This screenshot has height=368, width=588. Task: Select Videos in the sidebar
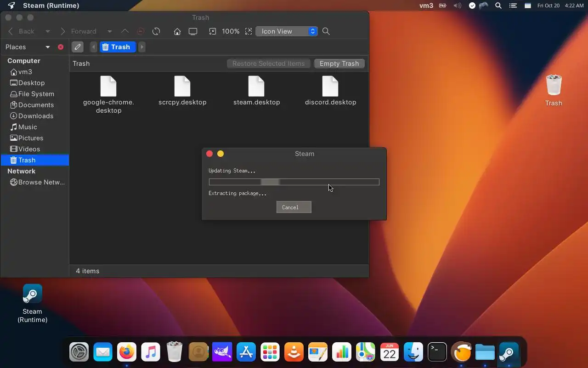pyautogui.click(x=34, y=149)
